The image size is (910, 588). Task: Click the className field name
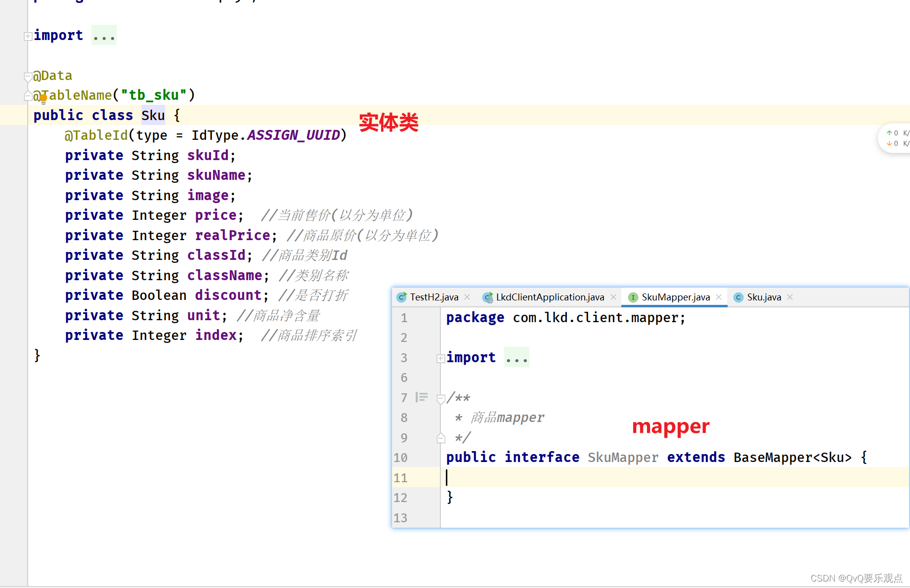(225, 275)
